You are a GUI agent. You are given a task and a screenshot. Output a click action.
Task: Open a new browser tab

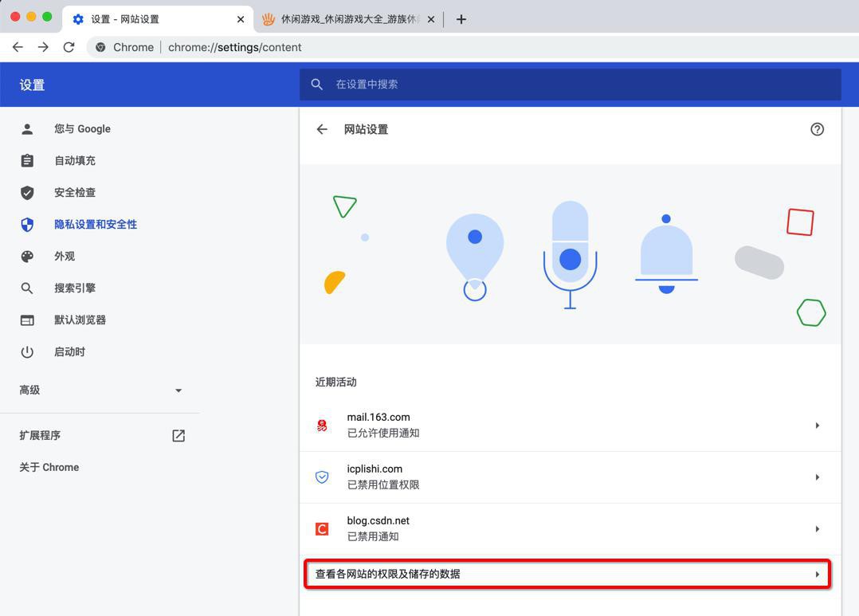(x=461, y=19)
